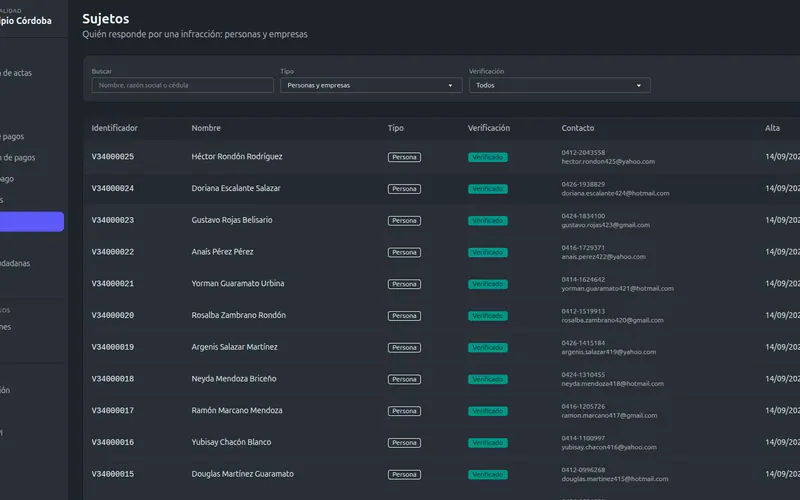
Task: Open Gustavo Rojas Belisario's record
Action: click(232, 220)
